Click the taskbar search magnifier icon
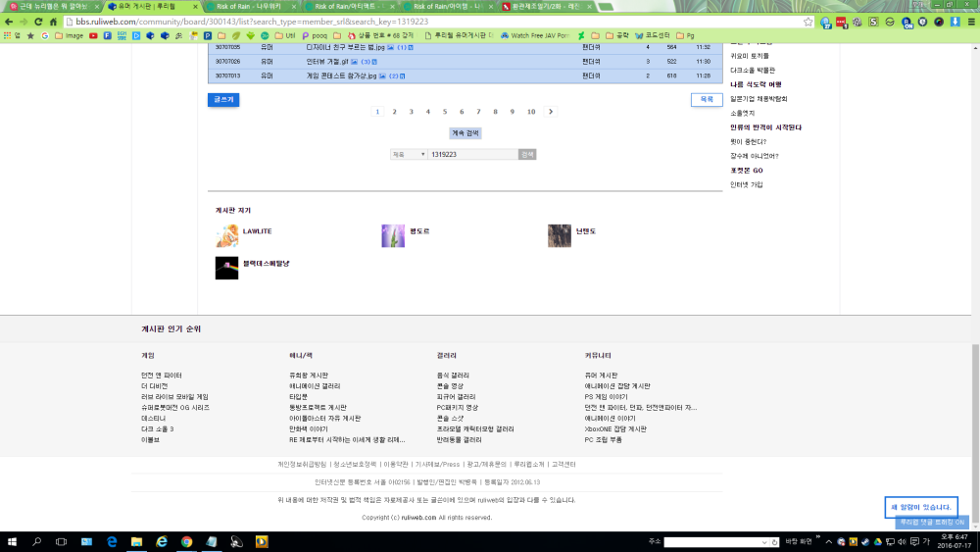980x552 pixels. pos(37,541)
